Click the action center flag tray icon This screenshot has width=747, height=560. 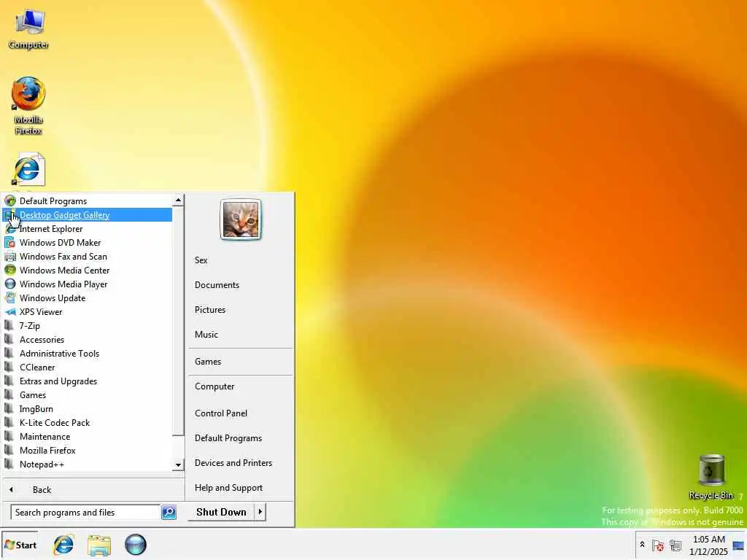[x=658, y=545]
